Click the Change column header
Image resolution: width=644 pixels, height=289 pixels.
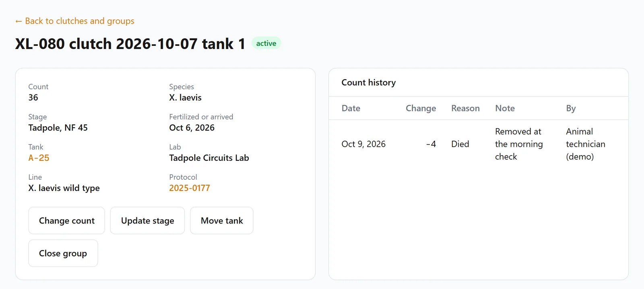coord(421,108)
